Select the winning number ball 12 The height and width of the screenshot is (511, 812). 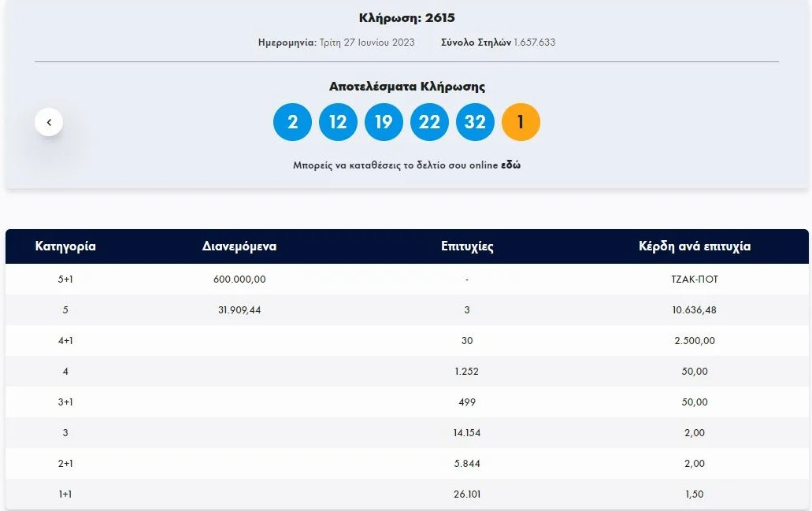pyautogui.click(x=337, y=122)
